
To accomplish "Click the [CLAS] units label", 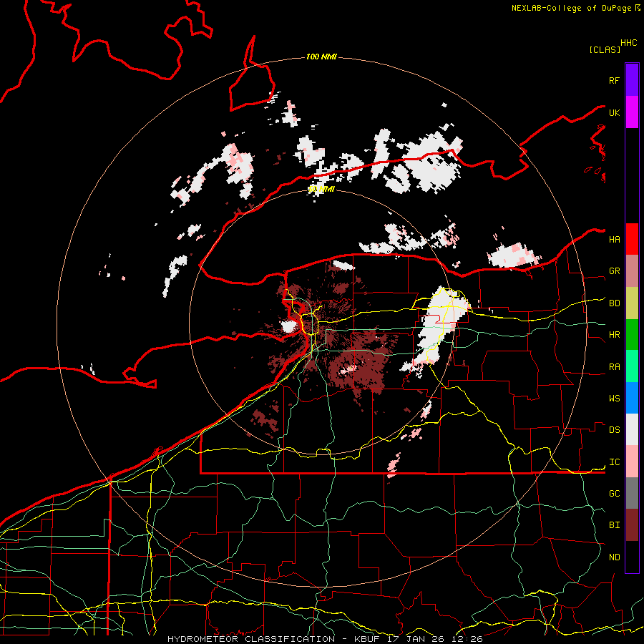I will click(605, 49).
